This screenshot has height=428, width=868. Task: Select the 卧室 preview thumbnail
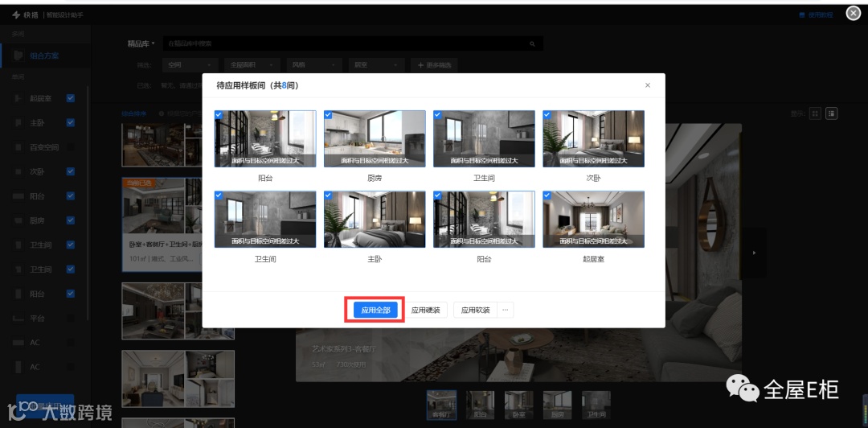coord(518,405)
